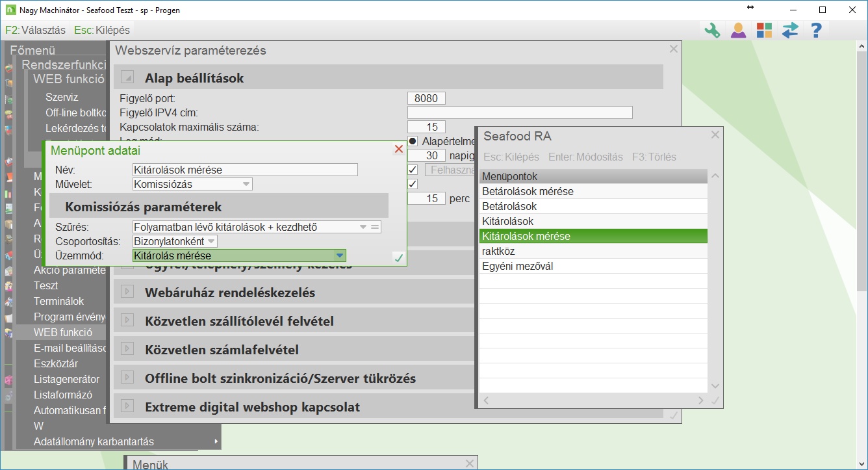Select the Terminálok menu item
The width and height of the screenshot is (868, 470).
[x=59, y=301]
